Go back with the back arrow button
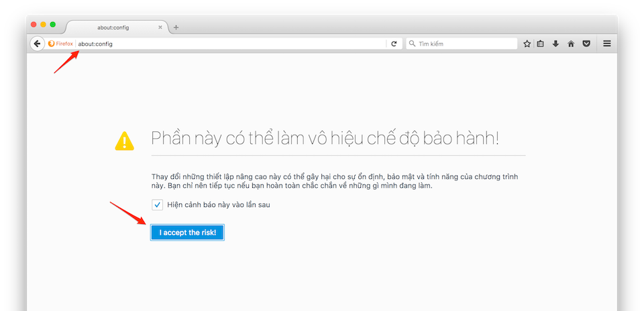 (37, 44)
